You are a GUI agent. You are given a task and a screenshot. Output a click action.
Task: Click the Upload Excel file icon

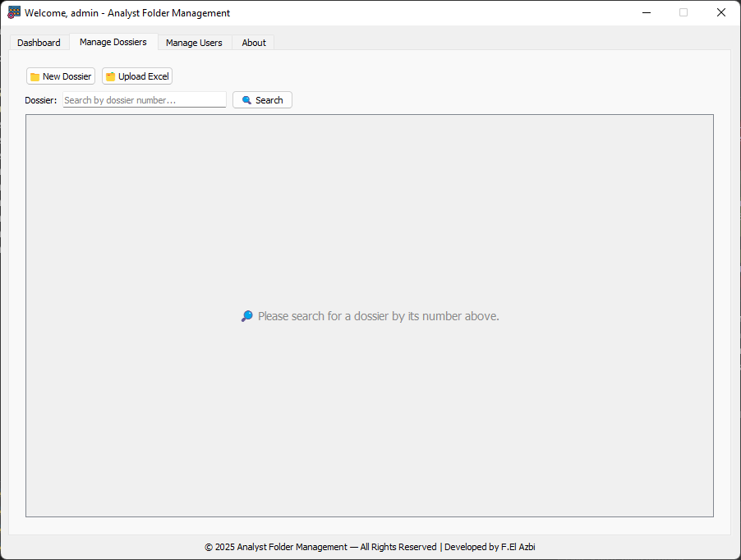click(110, 77)
